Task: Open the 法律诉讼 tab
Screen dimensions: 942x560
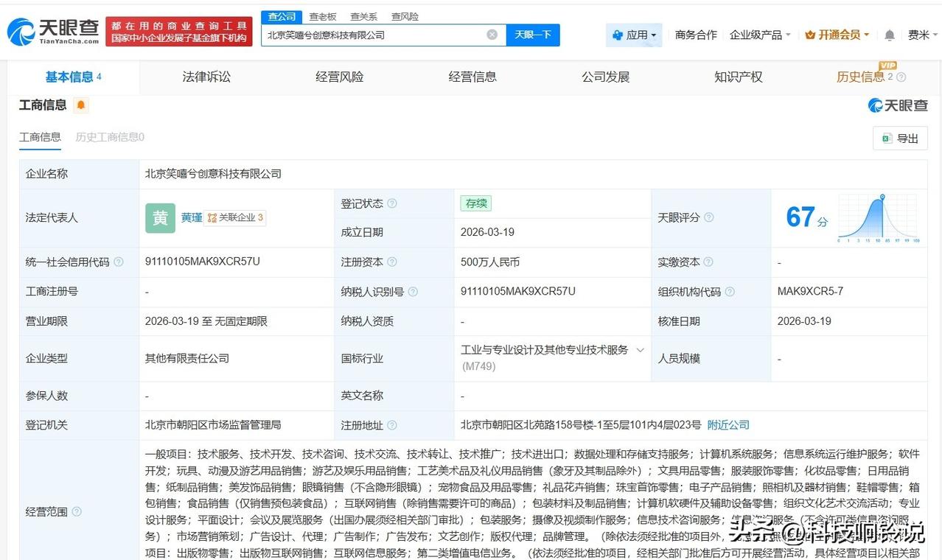Action: (206, 77)
